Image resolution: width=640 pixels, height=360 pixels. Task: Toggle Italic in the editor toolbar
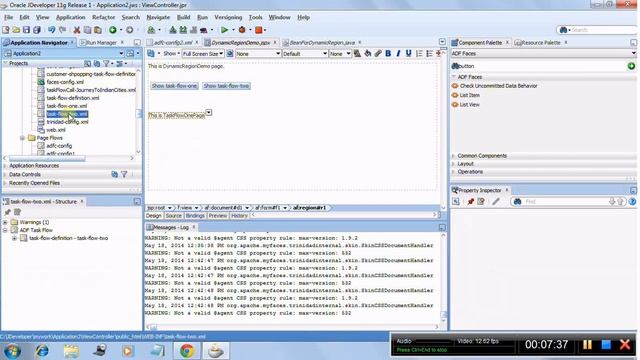(398, 53)
